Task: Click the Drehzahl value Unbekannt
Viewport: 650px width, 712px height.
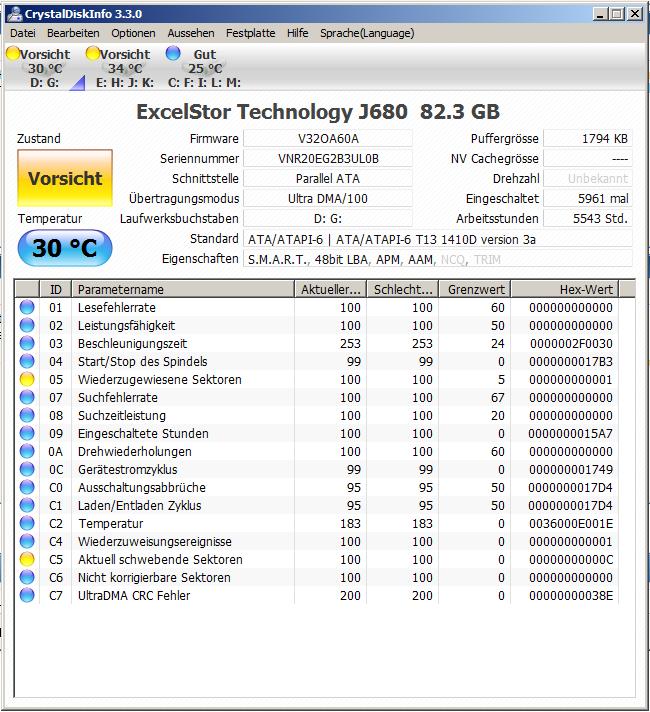Action: [588, 178]
